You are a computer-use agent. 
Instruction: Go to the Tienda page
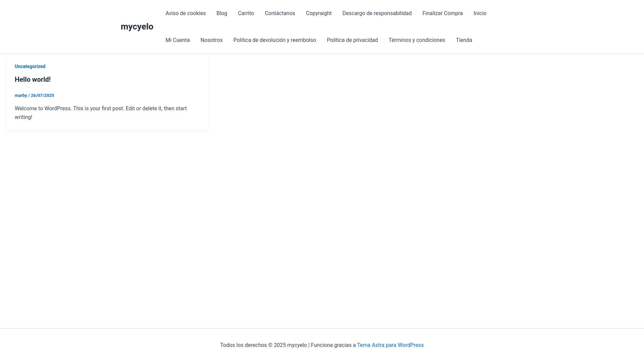tap(464, 40)
